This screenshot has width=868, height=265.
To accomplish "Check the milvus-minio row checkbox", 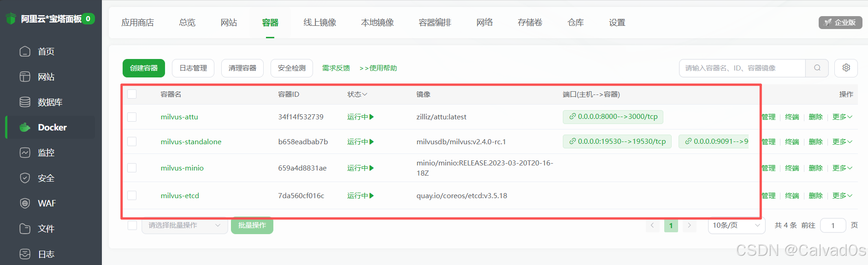I will [132, 168].
